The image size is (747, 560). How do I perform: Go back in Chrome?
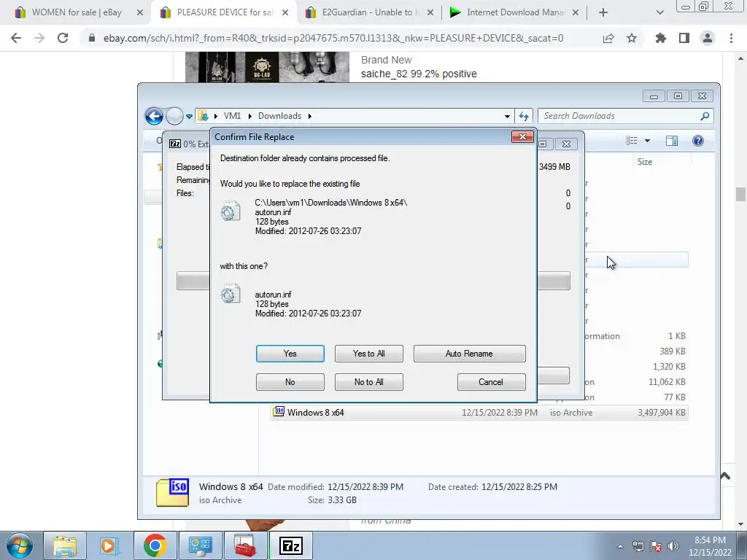click(x=16, y=38)
